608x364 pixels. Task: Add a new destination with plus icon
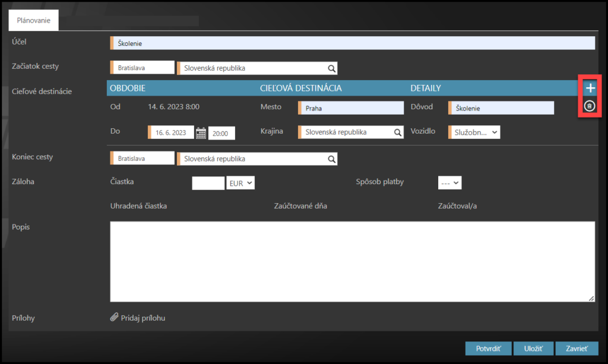pos(590,88)
